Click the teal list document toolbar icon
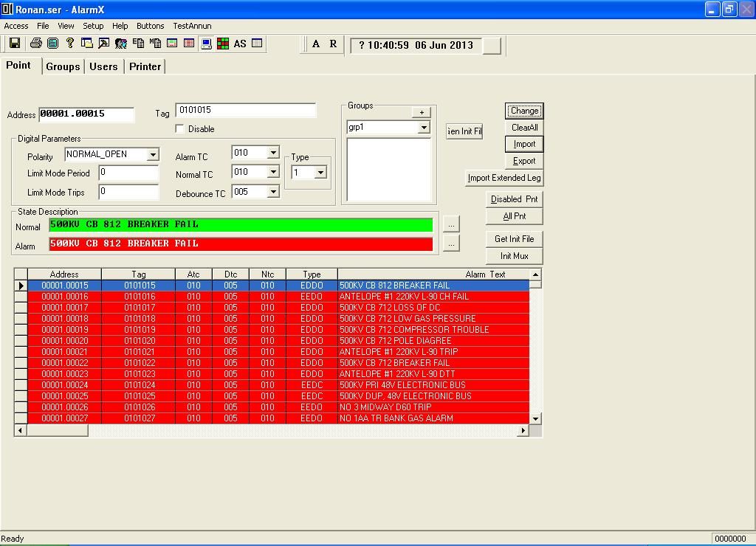Viewport: 756px width, 546px height. [52, 44]
